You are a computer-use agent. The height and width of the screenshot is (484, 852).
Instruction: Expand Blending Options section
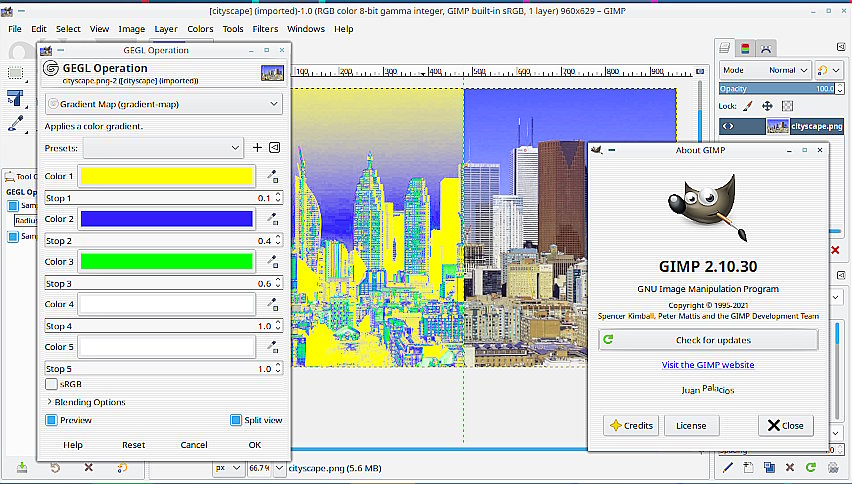click(x=86, y=402)
